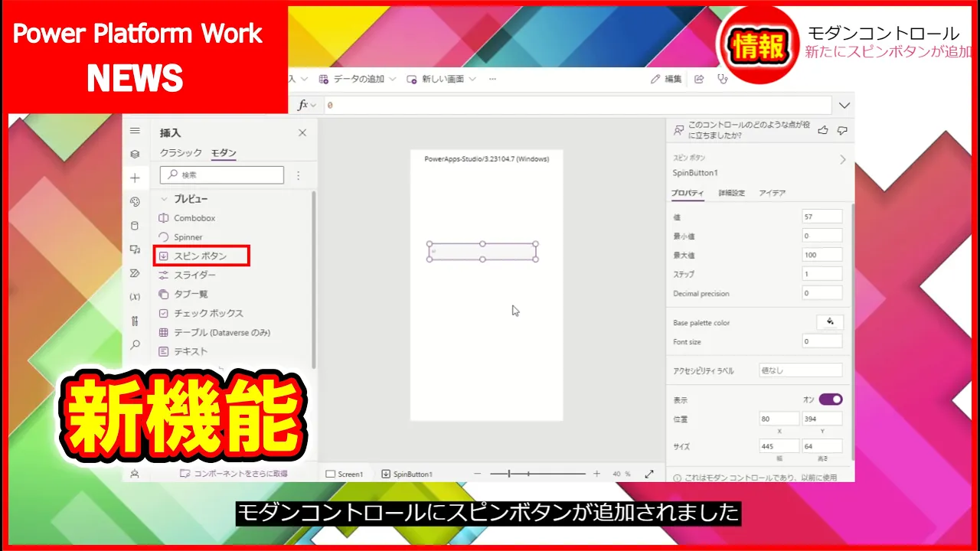Click the Font size field
Viewport: 980px width, 551px height.
click(x=822, y=341)
